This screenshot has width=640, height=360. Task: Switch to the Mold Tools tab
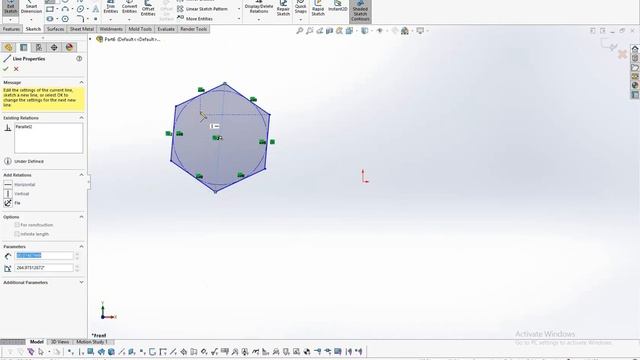(140, 29)
